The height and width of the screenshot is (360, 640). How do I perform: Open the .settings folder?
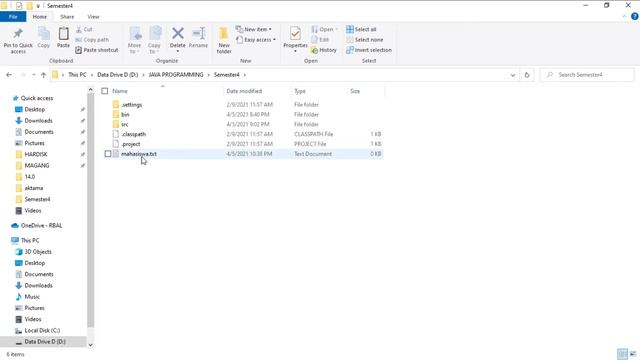pos(131,104)
